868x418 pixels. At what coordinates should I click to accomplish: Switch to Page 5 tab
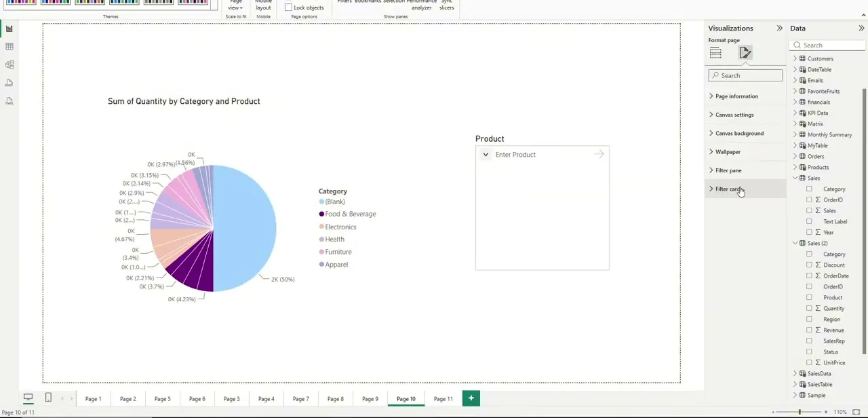[162, 399]
